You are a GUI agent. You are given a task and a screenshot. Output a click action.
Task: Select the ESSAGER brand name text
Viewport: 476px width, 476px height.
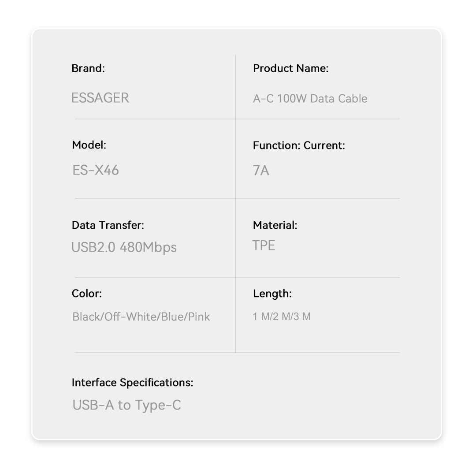100,98
